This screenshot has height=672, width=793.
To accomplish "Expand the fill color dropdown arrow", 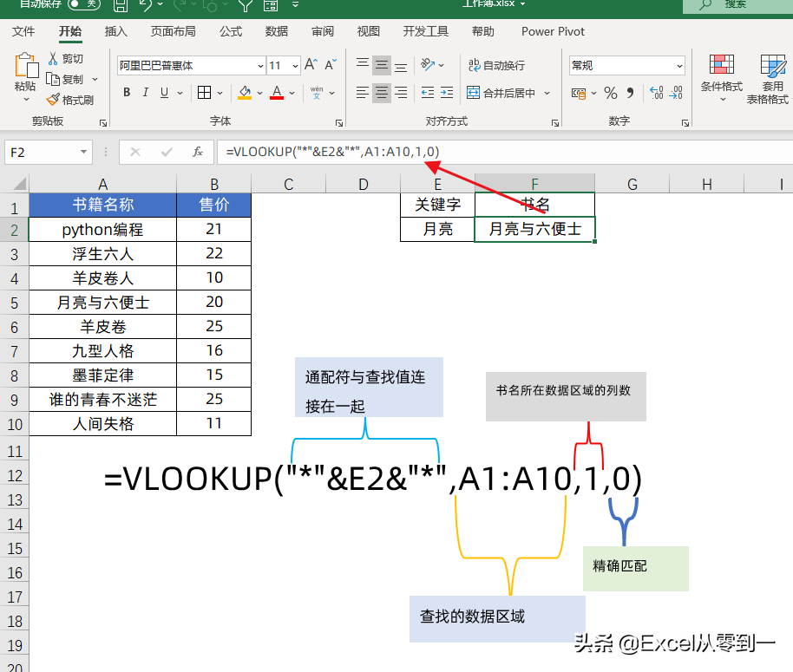I will (x=259, y=92).
